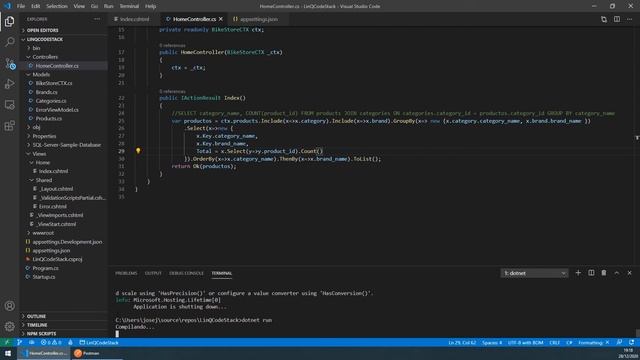Click Ln 29, Col 62 in status bar
The height and width of the screenshot is (360, 640).
click(462, 342)
